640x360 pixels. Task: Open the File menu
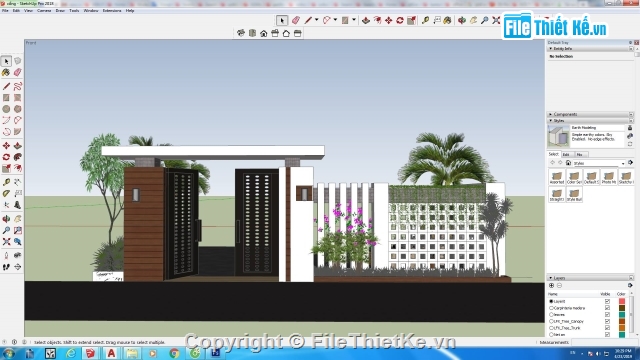click(5, 11)
